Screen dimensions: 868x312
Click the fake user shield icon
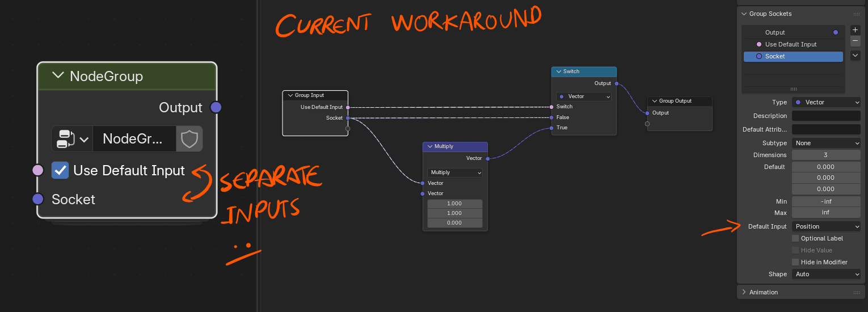pyautogui.click(x=189, y=139)
